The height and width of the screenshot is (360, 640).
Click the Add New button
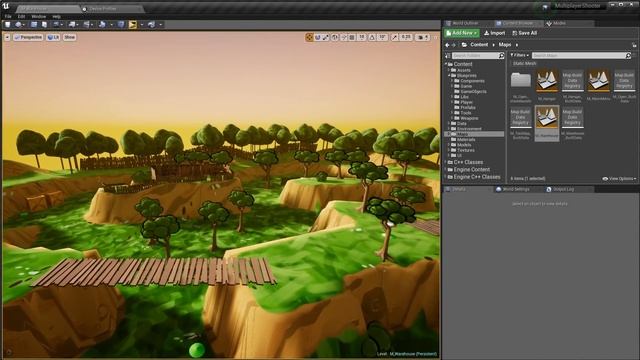(x=462, y=33)
